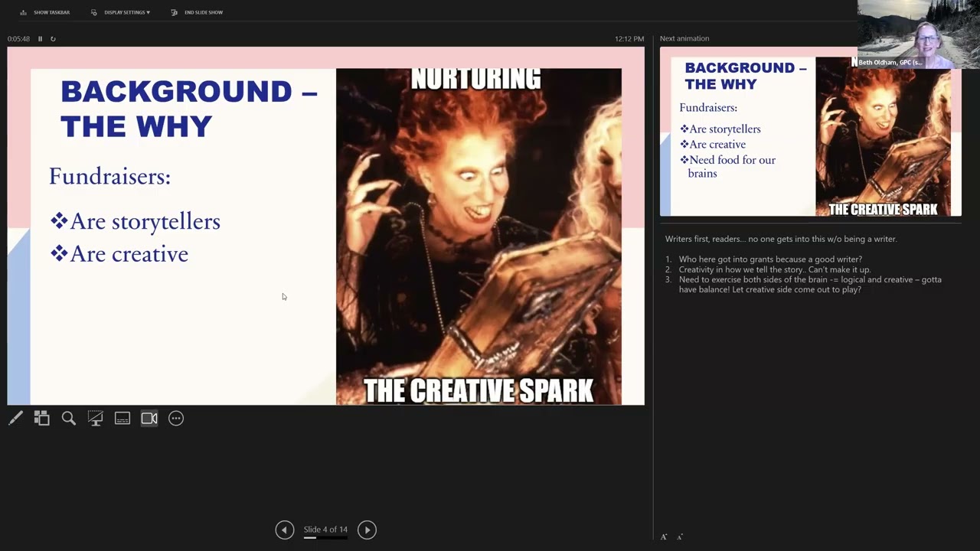The height and width of the screenshot is (551, 980).
Task: Click Show Taskbar in the top bar
Action: (x=45, y=12)
